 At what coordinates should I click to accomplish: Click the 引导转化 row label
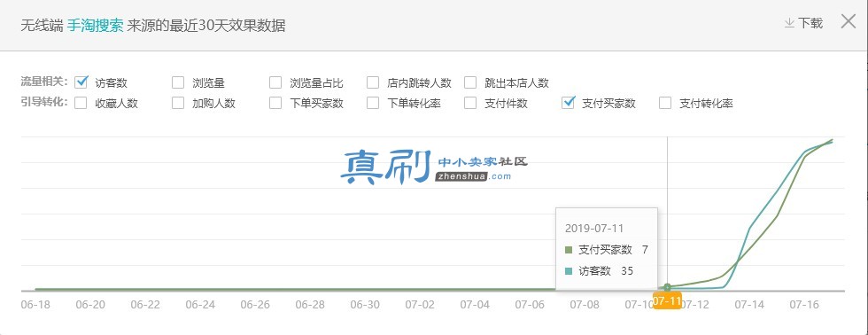[43, 103]
